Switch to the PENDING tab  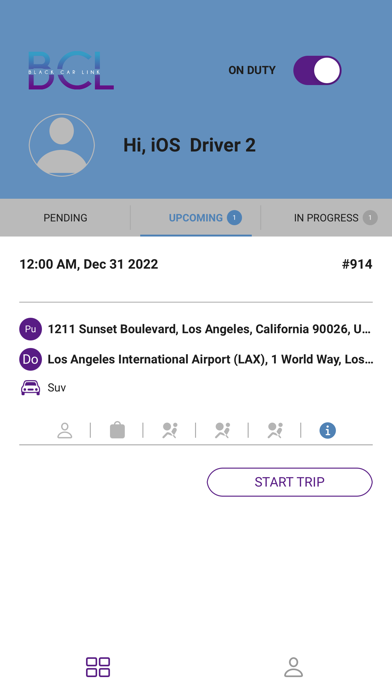pyautogui.click(x=65, y=218)
